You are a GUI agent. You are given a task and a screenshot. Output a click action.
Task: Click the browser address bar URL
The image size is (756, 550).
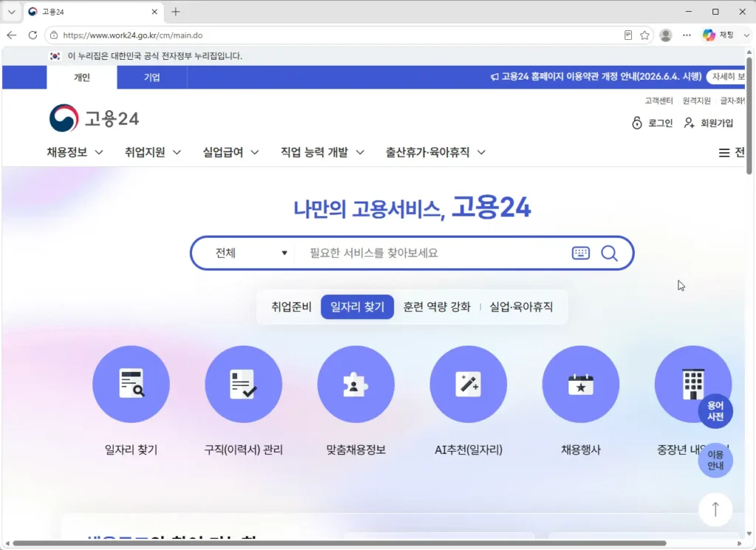tap(133, 35)
